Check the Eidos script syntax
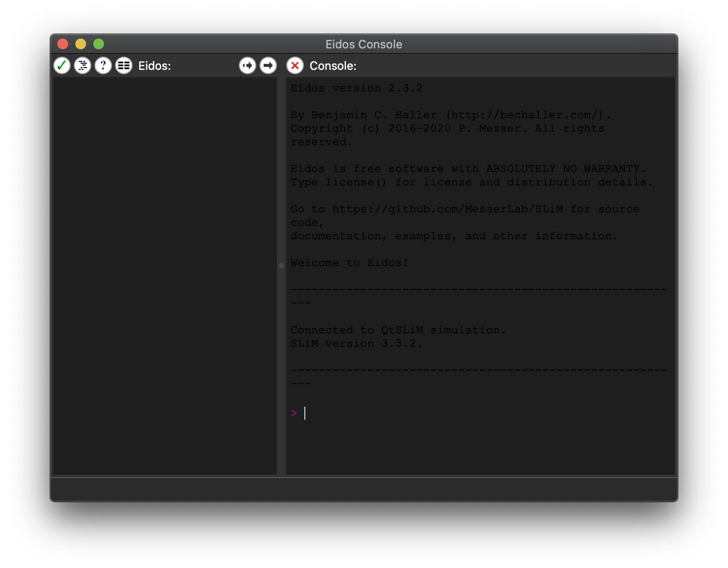728x568 pixels. [62, 65]
